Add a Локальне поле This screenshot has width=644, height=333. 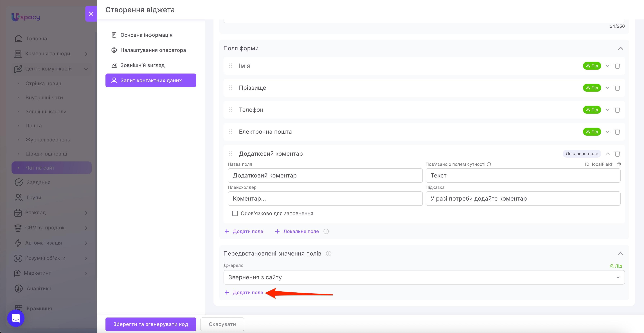[x=297, y=231]
